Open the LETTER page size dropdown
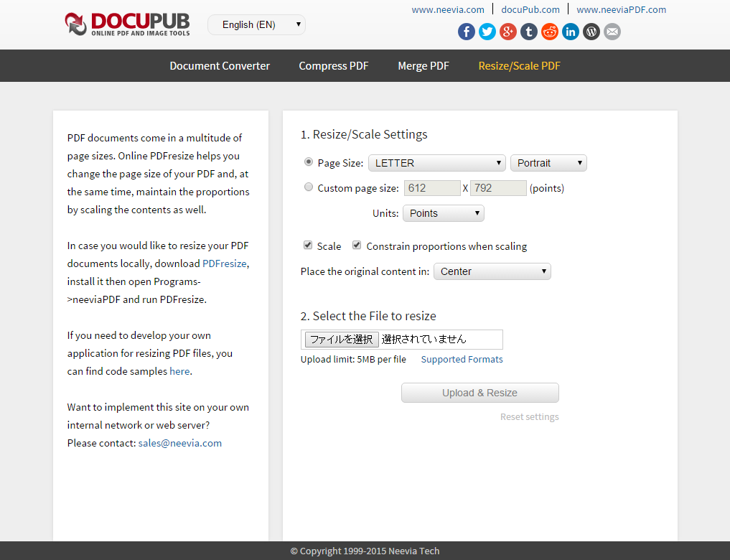This screenshot has height=560, width=730. [436, 163]
